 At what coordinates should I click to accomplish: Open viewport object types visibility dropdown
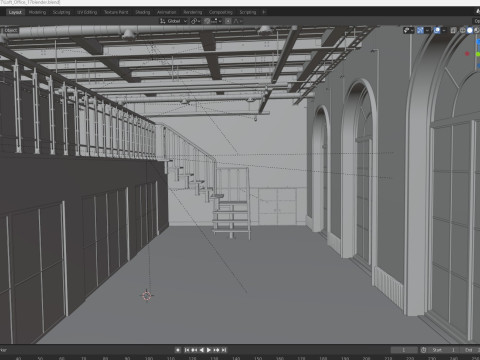pyautogui.click(x=408, y=30)
